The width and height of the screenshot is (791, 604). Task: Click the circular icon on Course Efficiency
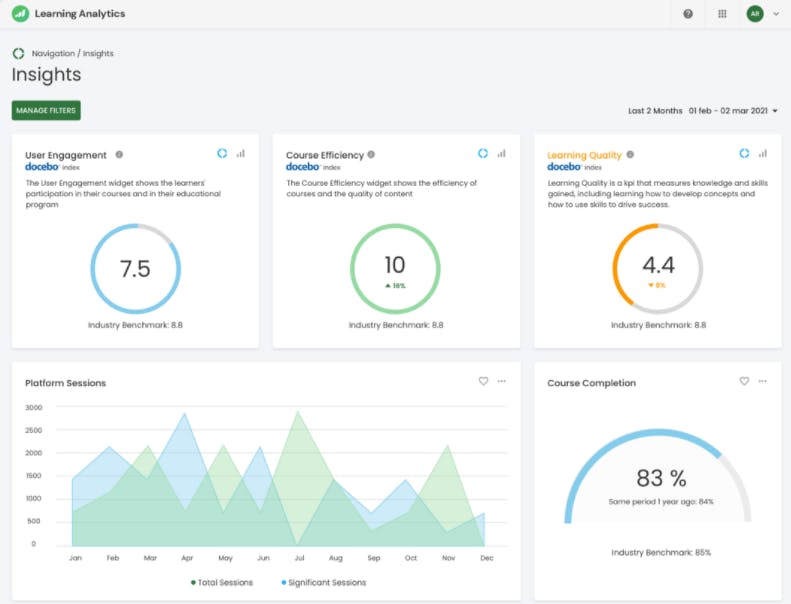(x=483, y=154)
